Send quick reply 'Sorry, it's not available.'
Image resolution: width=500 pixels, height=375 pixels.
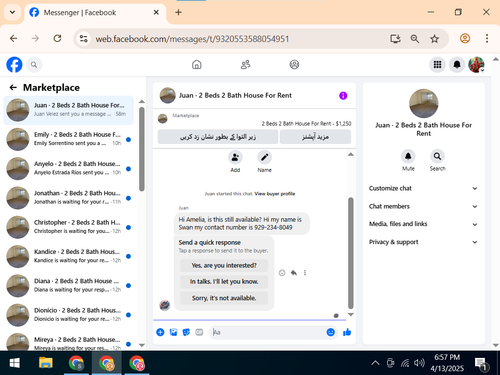coord(224,298)
